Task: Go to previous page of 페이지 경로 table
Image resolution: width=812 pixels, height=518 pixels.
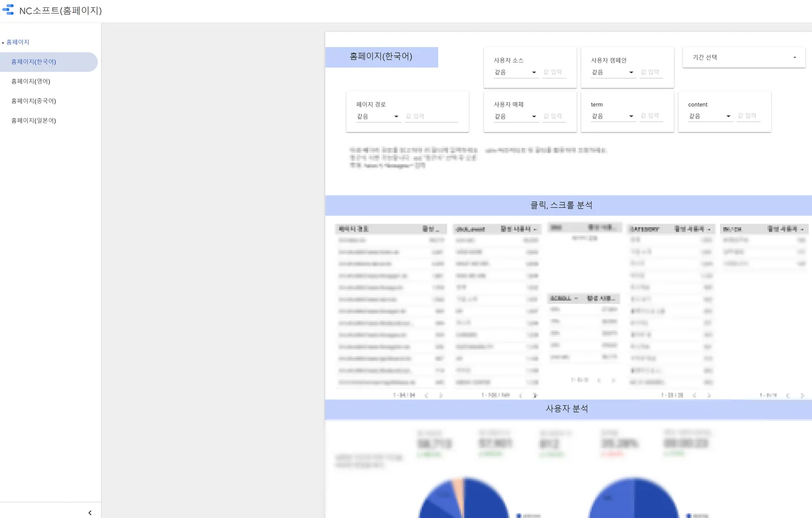Action: (426, 395)
